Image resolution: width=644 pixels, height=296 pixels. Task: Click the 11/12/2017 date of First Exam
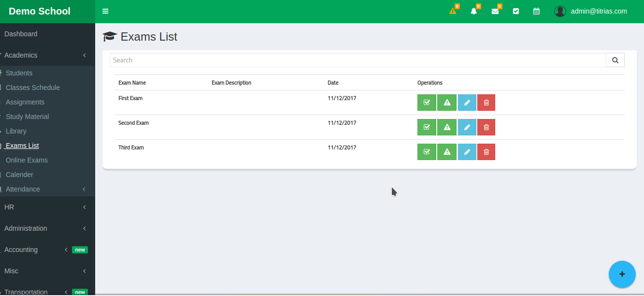tap(342, 98)
